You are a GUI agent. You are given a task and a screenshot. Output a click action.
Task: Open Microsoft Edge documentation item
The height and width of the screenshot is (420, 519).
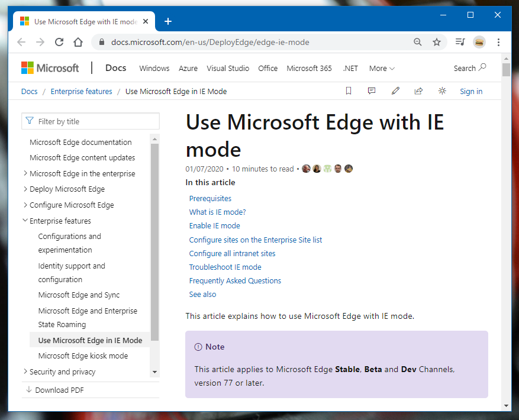(x=80, y=143)
